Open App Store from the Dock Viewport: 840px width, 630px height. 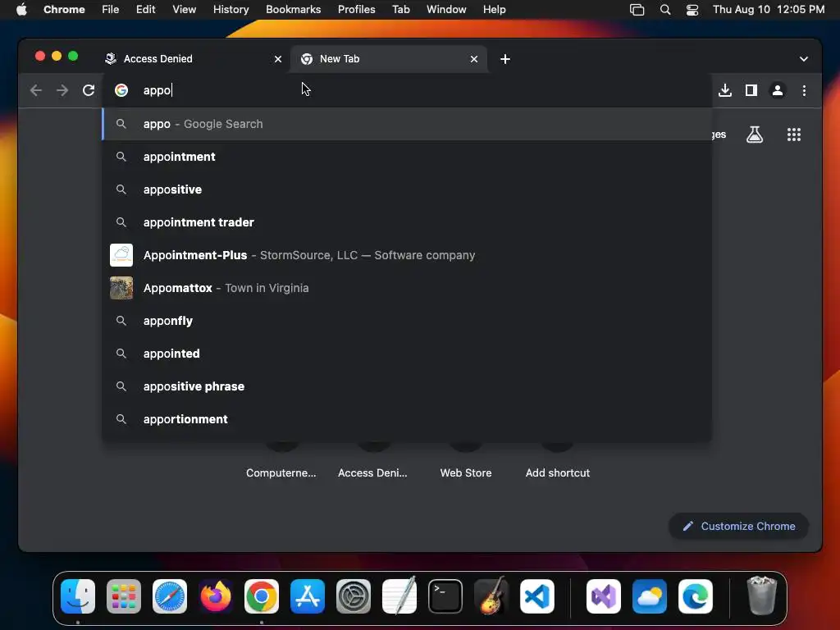pyautogui.click(x=308, y=596)
